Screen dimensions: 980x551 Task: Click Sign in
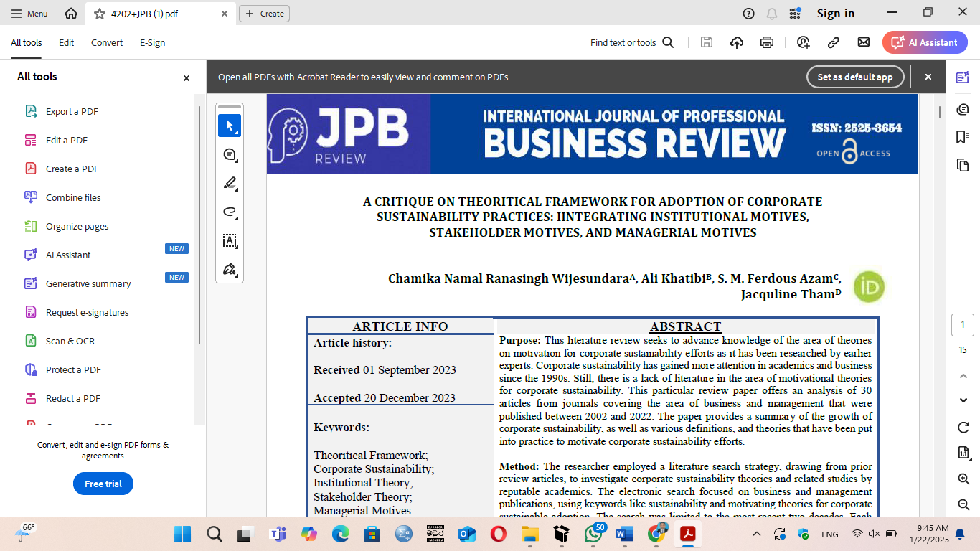click(x=835, y=14)
